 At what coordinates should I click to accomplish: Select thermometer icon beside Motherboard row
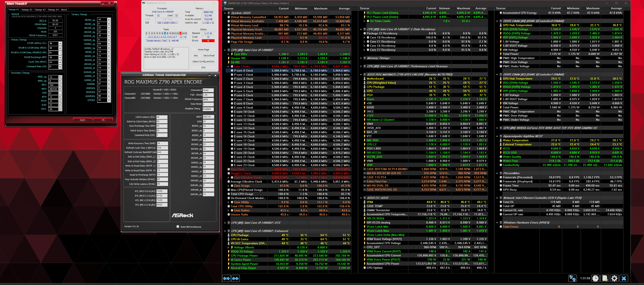pyautogui.click(x=364, y=79)
